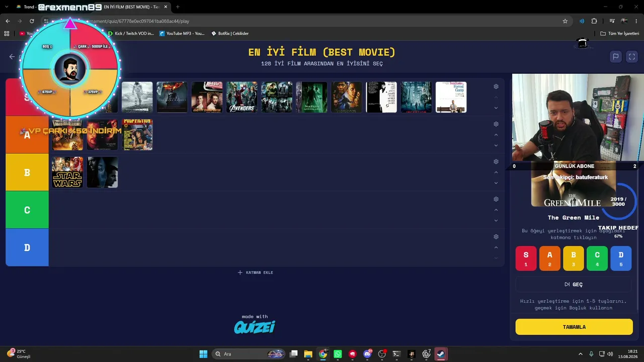Open Discord from the taskbar
This screenshot has height=362, width=644.
point(367,354)
